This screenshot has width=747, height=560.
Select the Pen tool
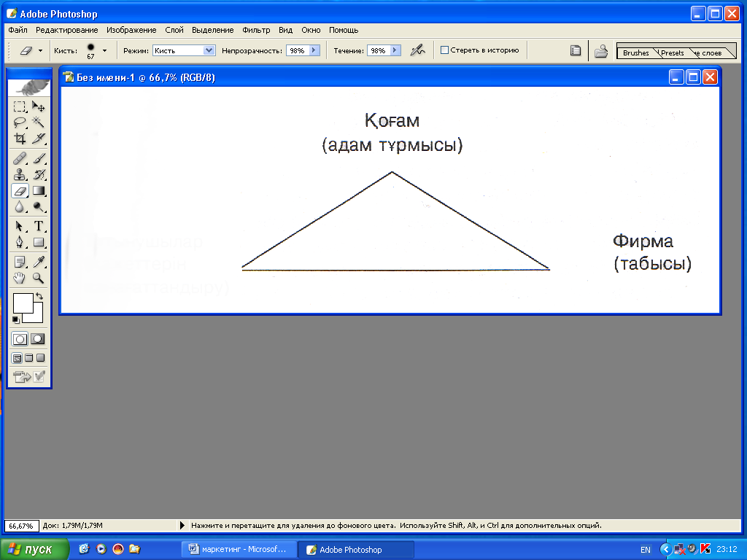click(x=20, y=242)
